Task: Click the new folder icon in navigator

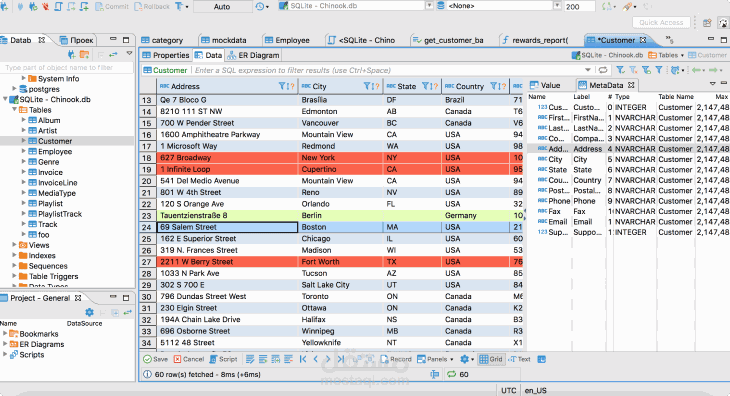Action: [x=84, y=55]
